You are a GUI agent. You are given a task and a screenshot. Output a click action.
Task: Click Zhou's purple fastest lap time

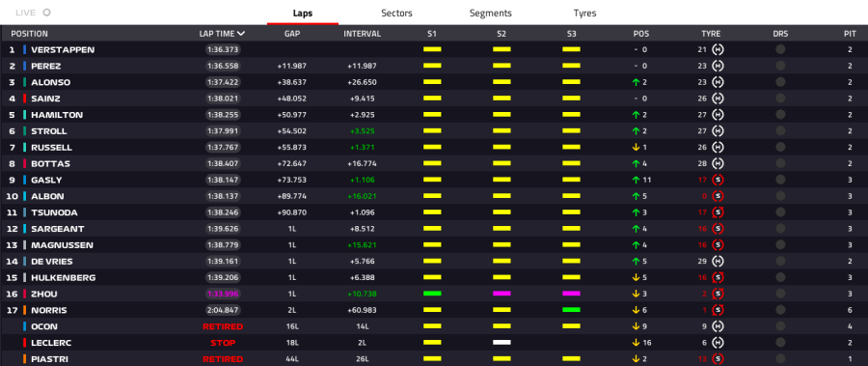223,294
